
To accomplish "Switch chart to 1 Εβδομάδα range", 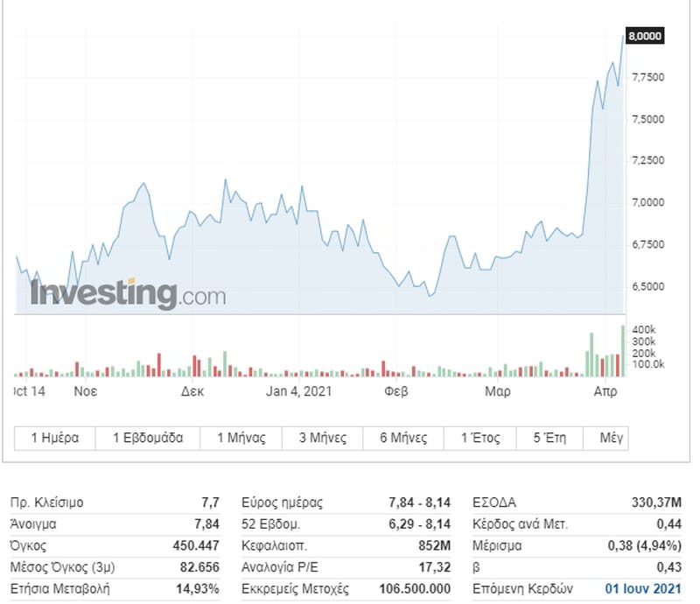I will coord(148,438).
